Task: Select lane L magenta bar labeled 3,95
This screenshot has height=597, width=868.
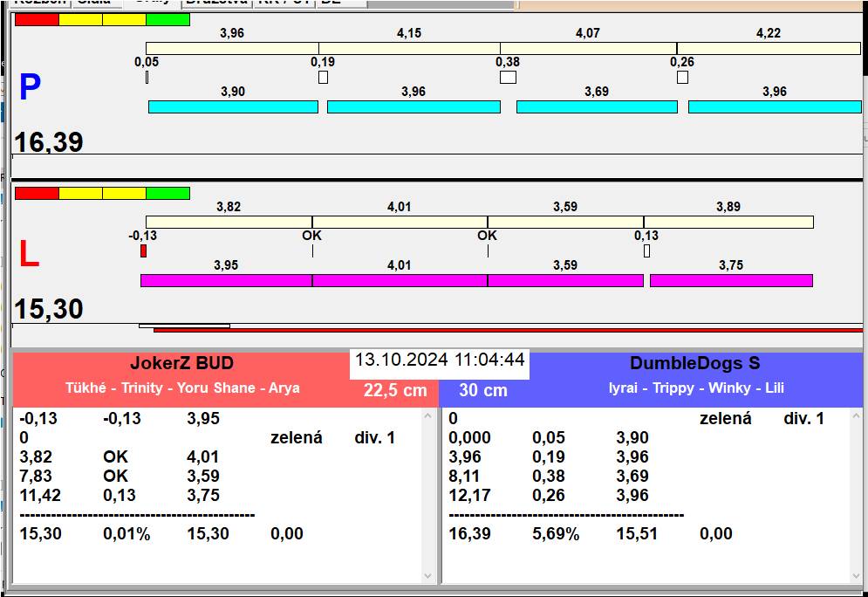Action: pos(227,280)
